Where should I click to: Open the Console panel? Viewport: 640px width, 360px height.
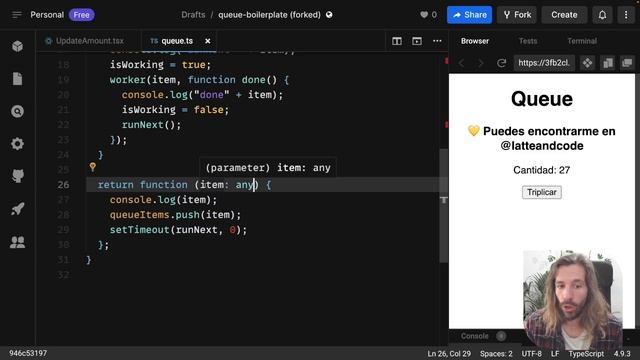tap(474, 336)
